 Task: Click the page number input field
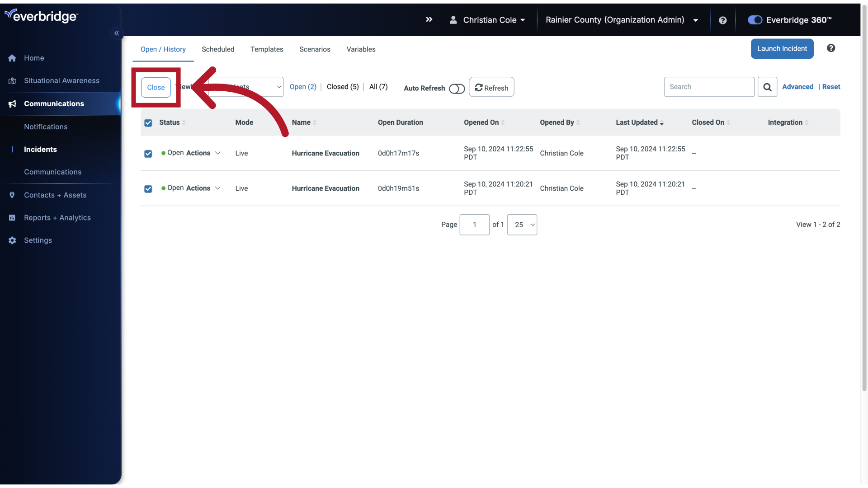point(475,224)
